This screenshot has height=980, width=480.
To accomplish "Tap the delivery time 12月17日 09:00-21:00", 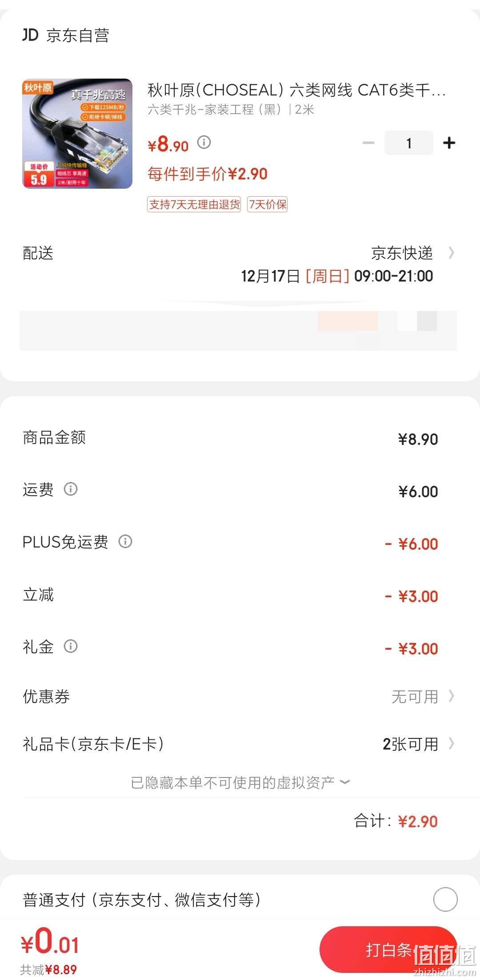I will (x=337, y=276).
